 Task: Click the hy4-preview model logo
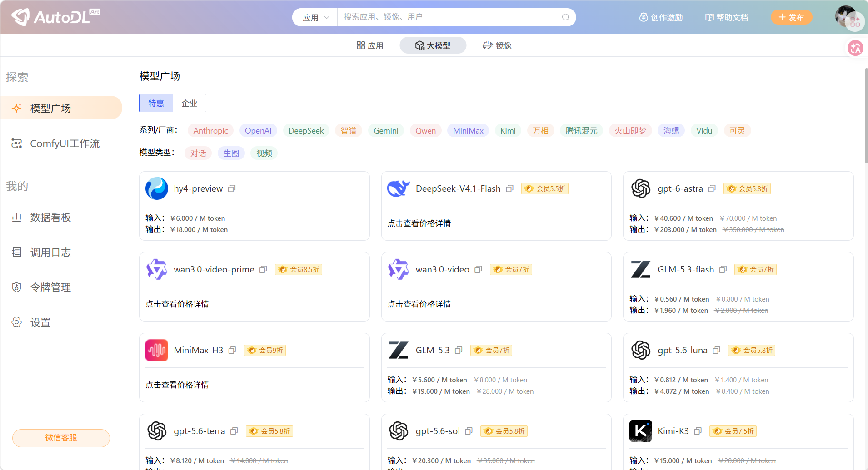[x=157, y=188]
